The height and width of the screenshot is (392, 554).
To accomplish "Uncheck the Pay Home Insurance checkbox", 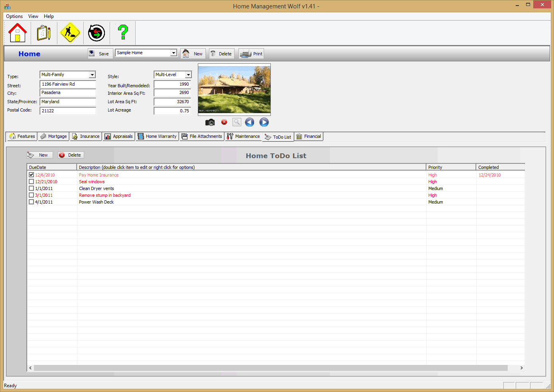I will [x=31, y=174].
